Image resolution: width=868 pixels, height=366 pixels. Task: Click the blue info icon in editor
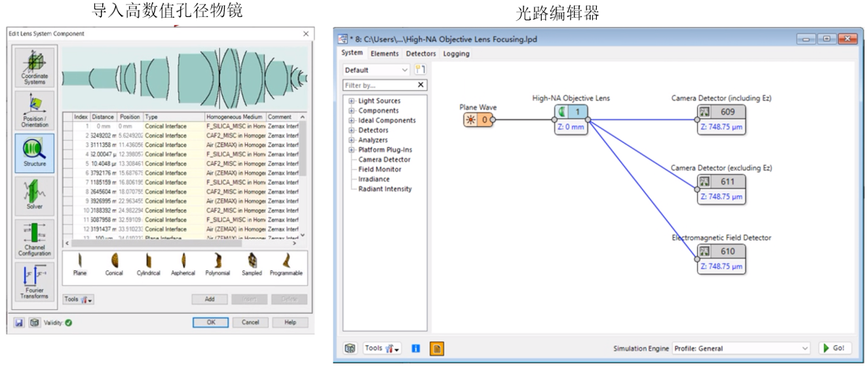pyautogui.click(x=416, y=348)
